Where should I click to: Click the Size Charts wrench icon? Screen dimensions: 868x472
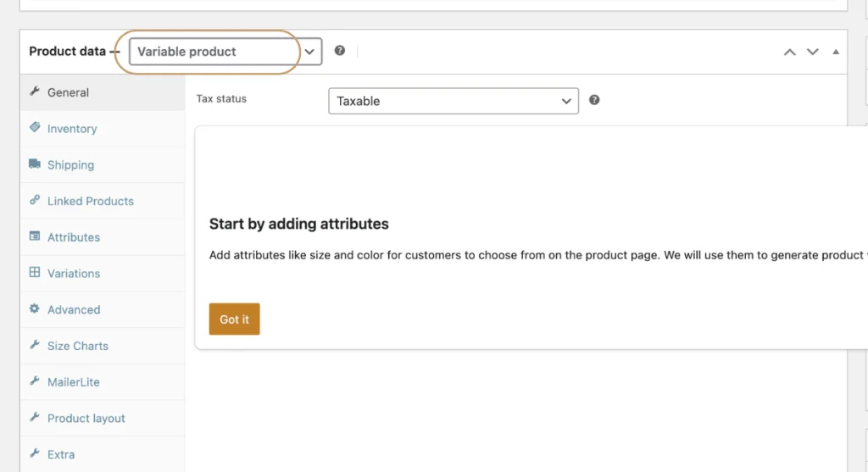pos(34,345)
